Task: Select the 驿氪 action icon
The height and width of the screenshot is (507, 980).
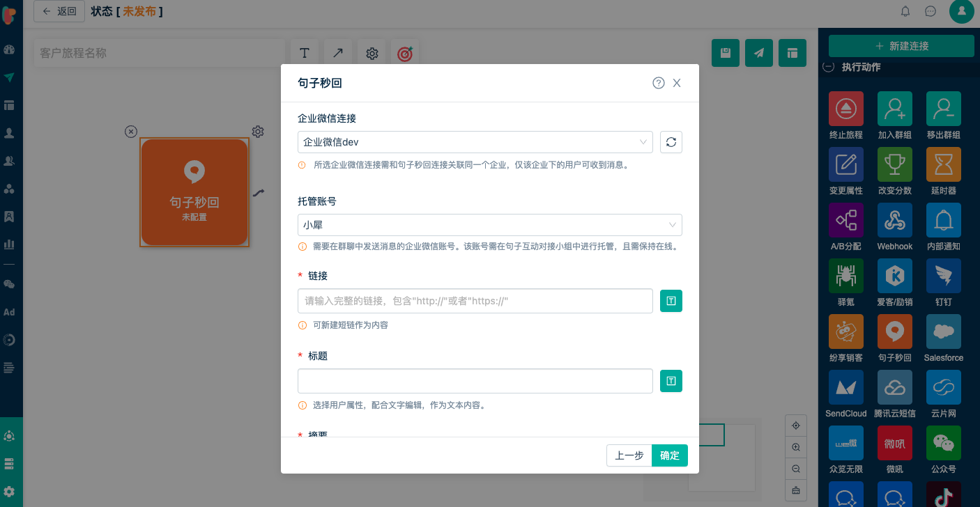Action: (x=846, y=276)
